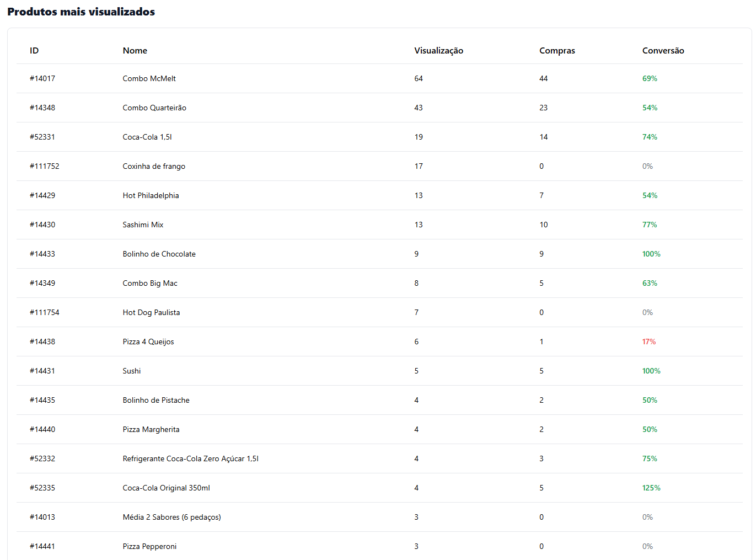Image resolution: width=756 pixels, height=560 pixels.
Task: Select the Hot Dog Paulista row
Action: [x=151, y=312]
